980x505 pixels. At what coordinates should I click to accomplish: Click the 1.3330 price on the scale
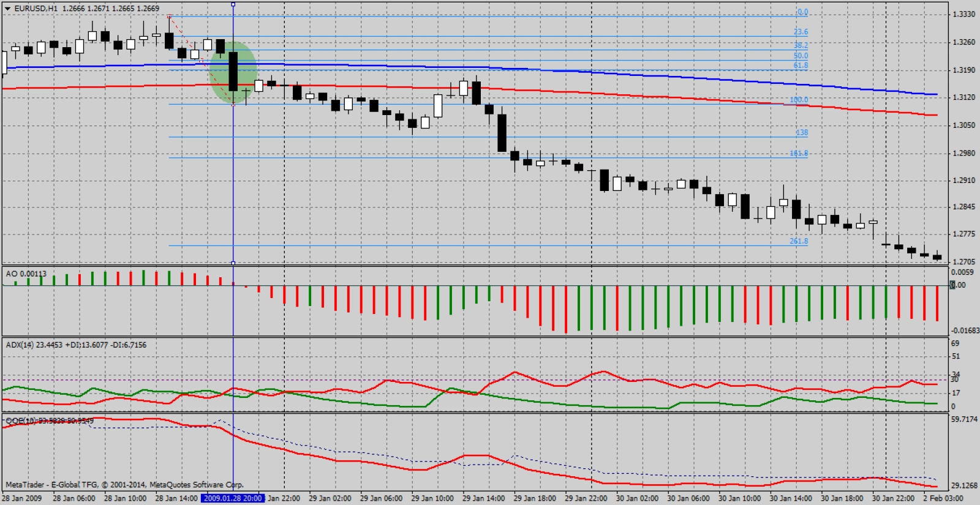pyautogui.click(x=963, y=14)
